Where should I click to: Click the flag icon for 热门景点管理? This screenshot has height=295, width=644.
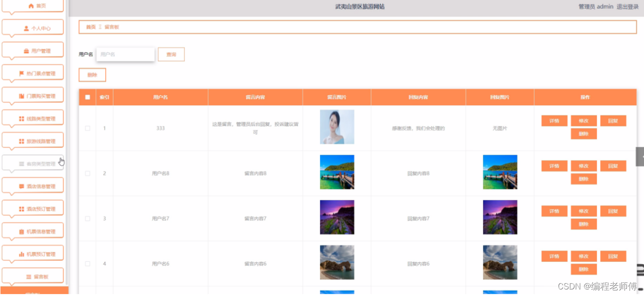pyautogui.click(x=22, y=73)
